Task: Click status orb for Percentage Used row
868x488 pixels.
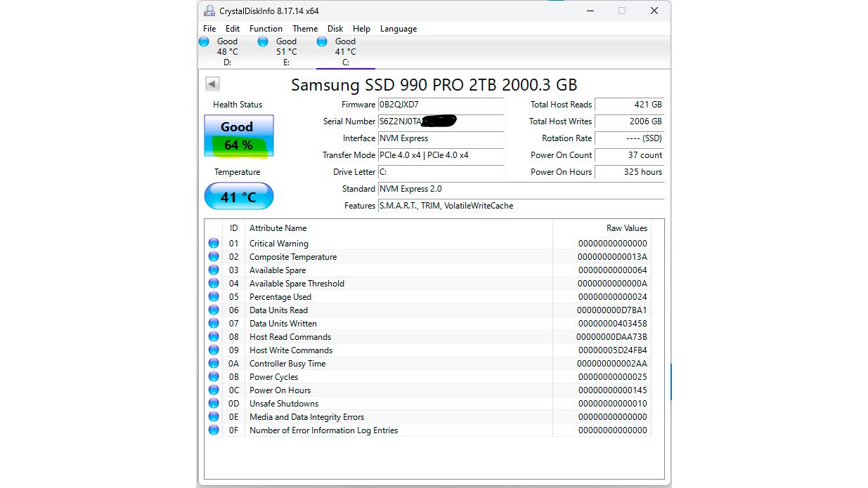Action: click(214, 297)
